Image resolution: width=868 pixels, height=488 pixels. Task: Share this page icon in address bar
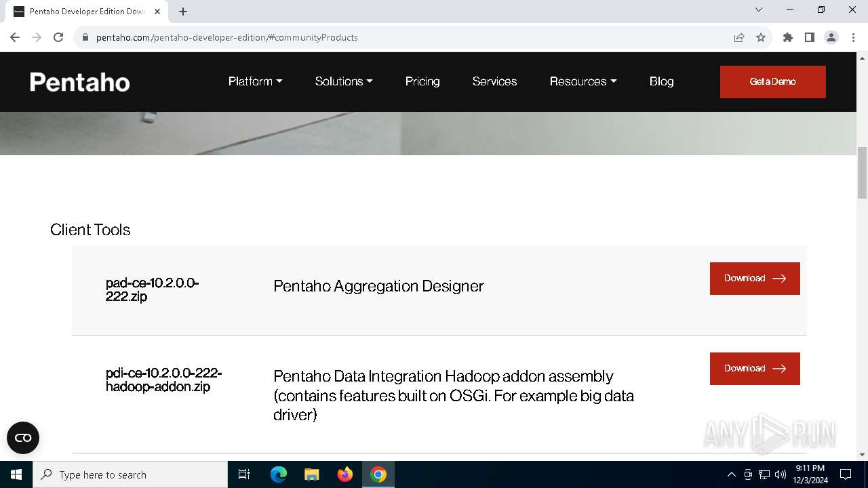pos(739,37)
